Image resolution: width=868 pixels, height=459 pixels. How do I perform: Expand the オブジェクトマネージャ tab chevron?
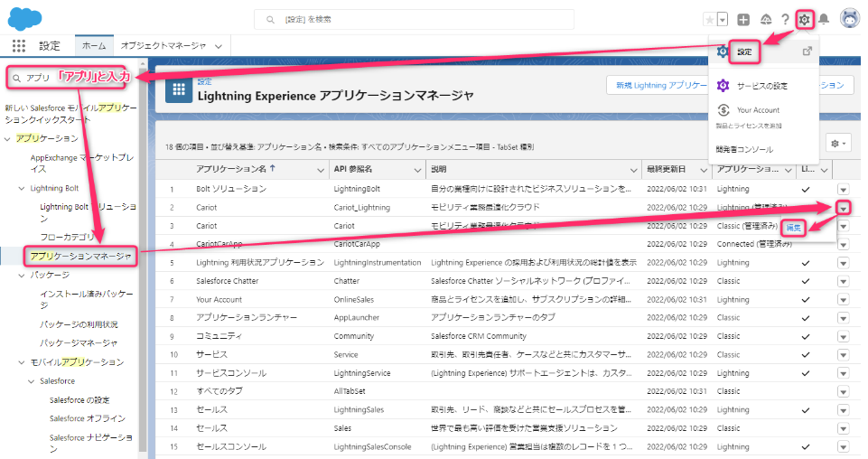pos(219,46)
